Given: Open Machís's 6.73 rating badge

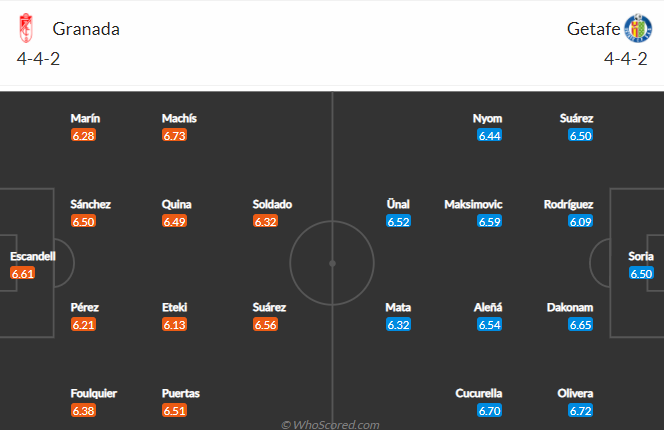Looking at the screenshot, I should (174, 136).
